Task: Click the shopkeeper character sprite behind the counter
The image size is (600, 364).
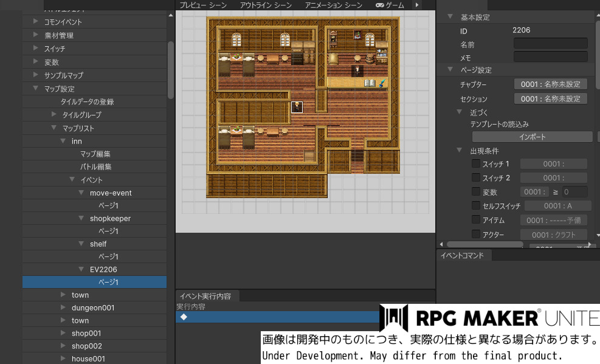Action: tap(356, 70)
